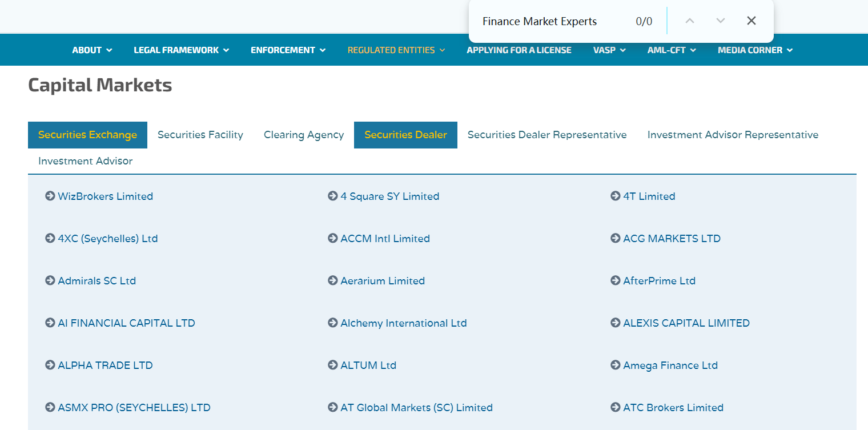Open Aerarium Limited link
Viewport: 868px width, 430px height.
click(383, 280)
